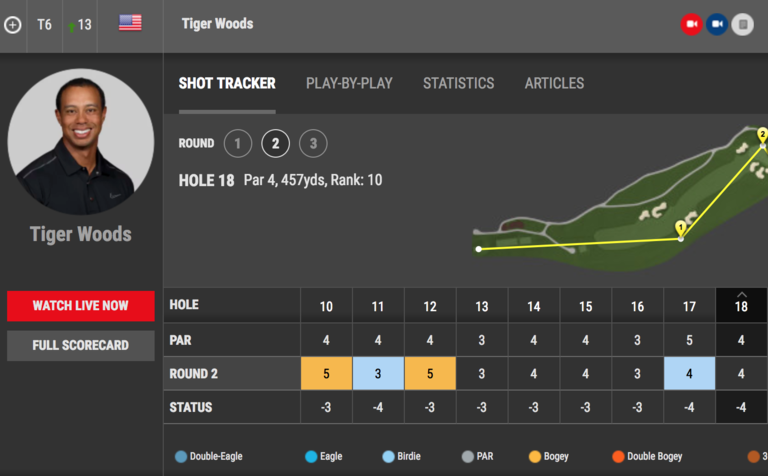Select Round 1 circle
The height and width of the screenshot is (476, 768).
(238, 143)
